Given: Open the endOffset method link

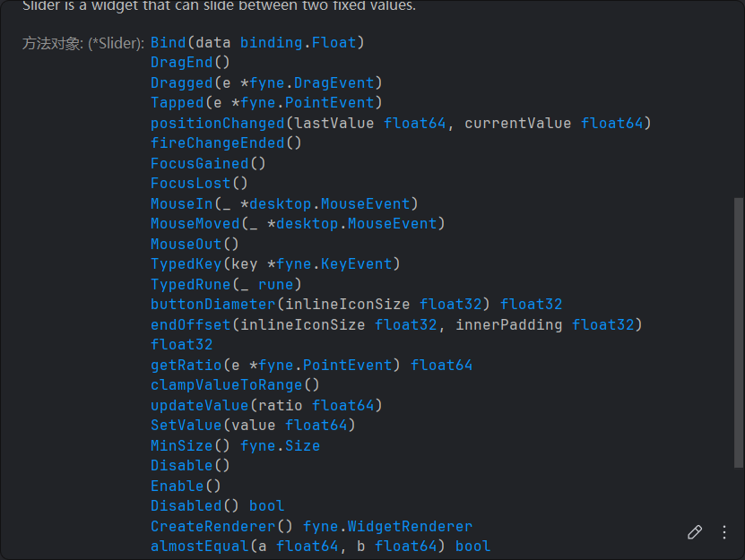Looking at the screenshot, I should pos(190,324).
